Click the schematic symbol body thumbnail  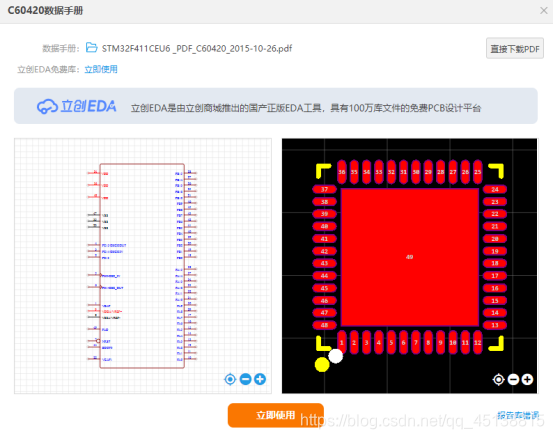pos(142,266)
